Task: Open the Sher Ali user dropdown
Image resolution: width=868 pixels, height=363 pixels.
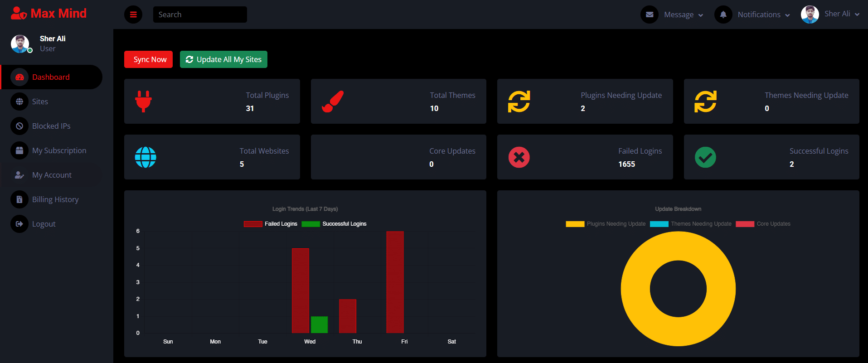Action: pyautogui.click(x=842, y=14)
